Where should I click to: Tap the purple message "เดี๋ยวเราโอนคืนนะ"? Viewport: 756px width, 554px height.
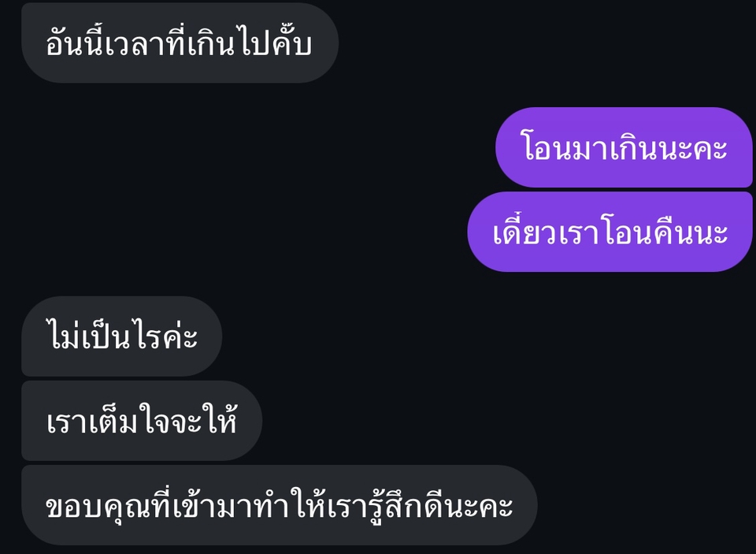[x=610, y=232]
